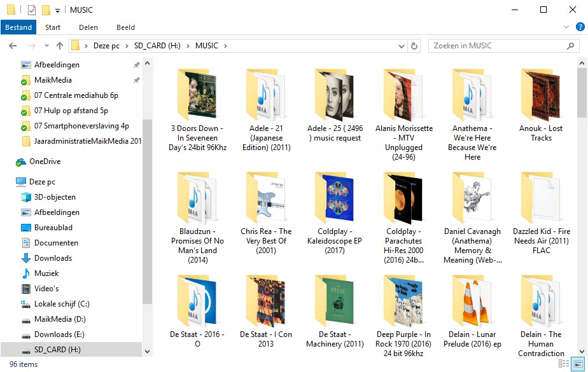
Task: Expand the chevron after MUSIC in path
Action: pyautogui.click(x=225, y=46)
